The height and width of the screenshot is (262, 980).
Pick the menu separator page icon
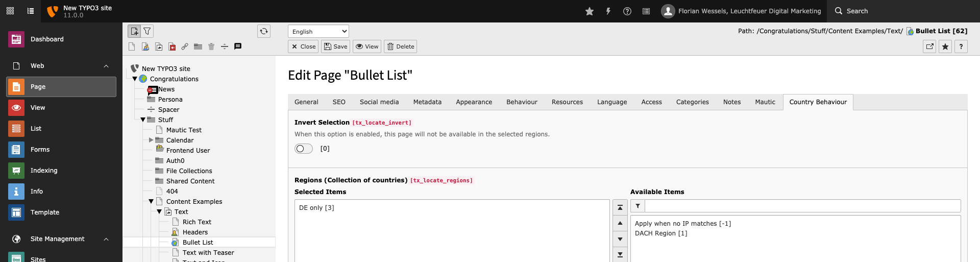click(225, 46)
